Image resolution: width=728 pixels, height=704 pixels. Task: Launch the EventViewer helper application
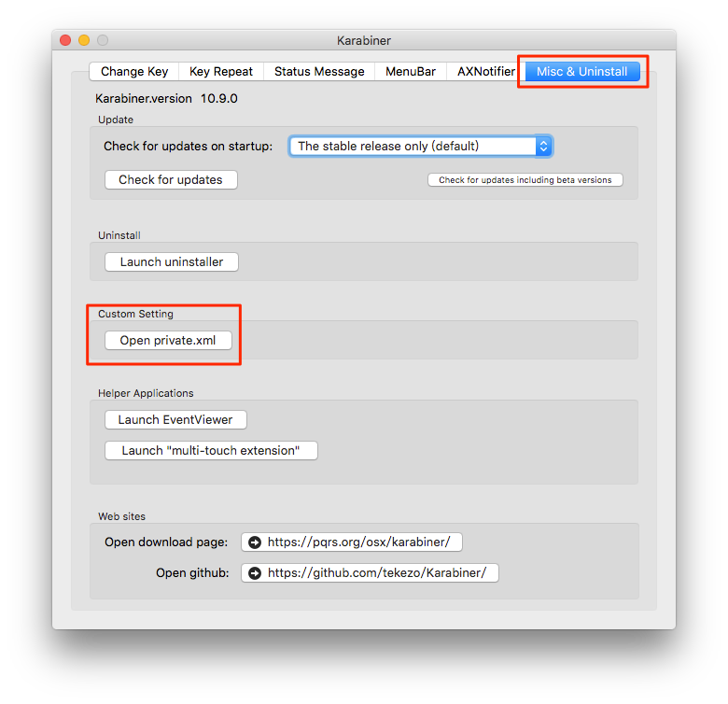coord(175,420)
